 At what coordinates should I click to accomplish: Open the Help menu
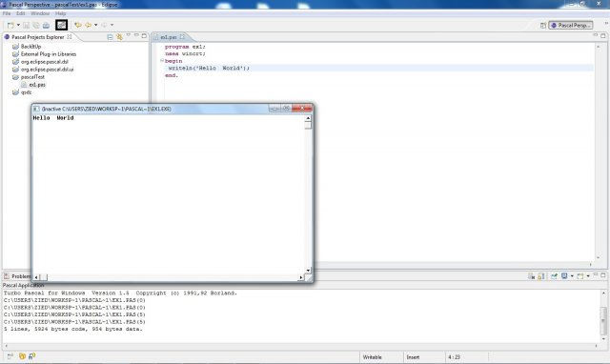click(61, 13)
